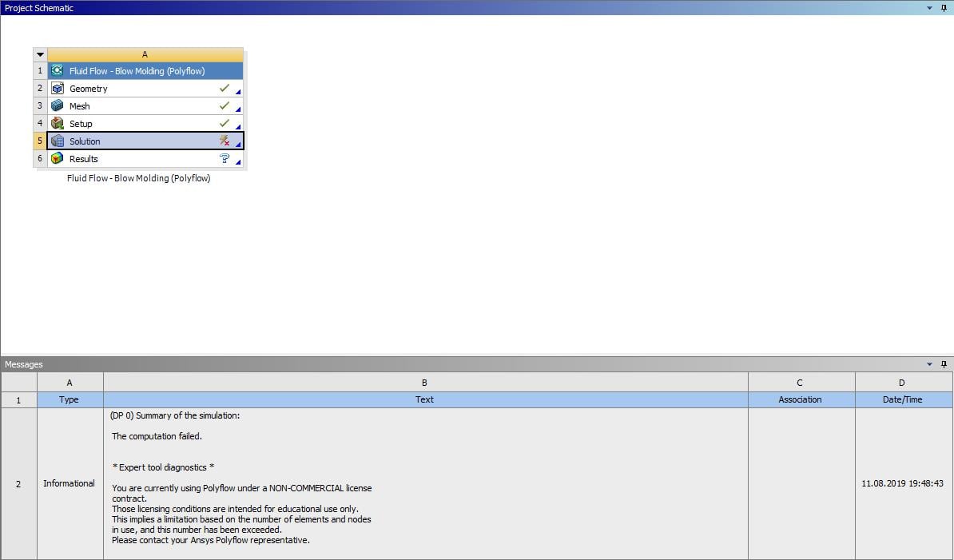Select the Results cell label
This screenshot has height=560, width=954.
[83, 159]
